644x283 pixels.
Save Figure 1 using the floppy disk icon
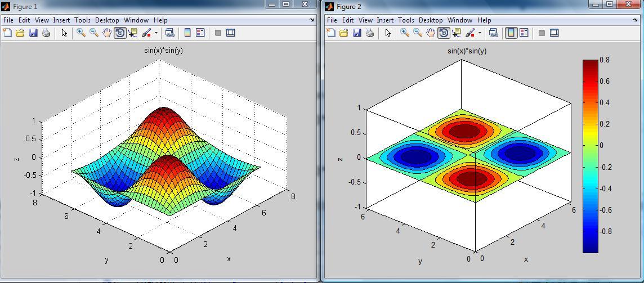33,33
